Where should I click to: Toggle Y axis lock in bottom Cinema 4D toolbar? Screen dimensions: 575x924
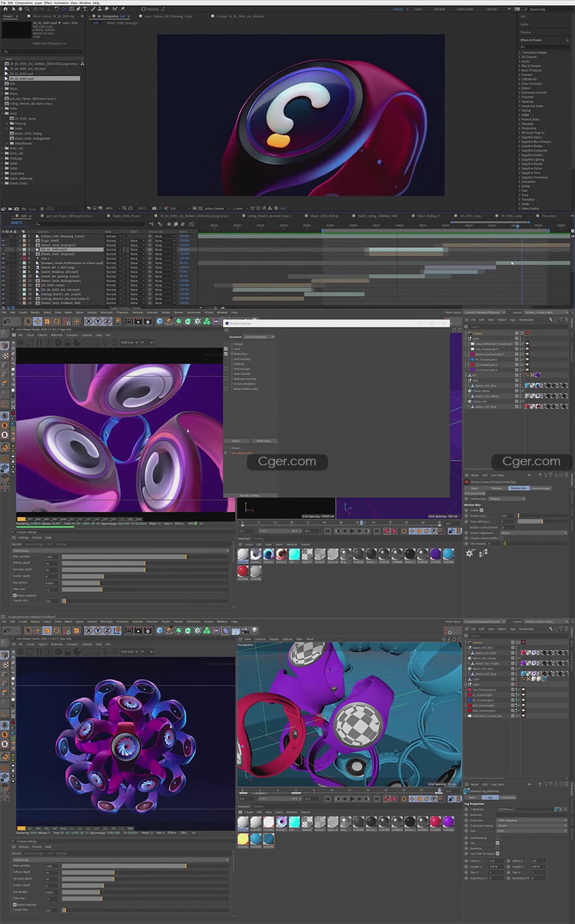tap(99, 631)
